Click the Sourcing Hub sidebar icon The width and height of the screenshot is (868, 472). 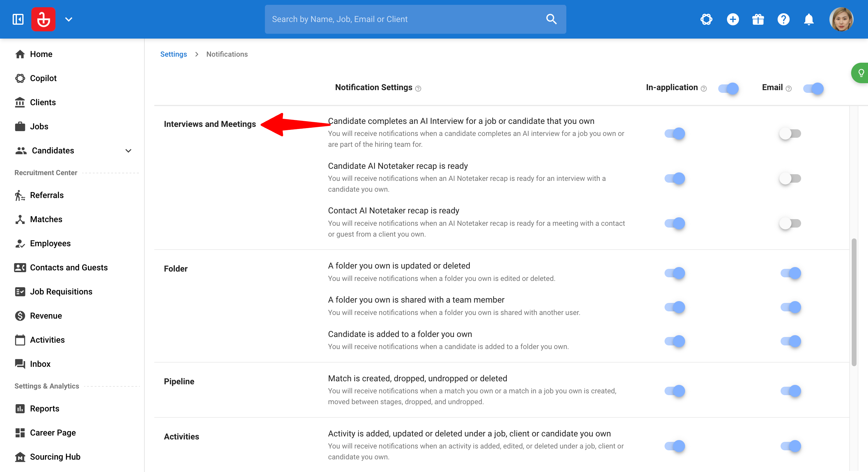(20, 457)
